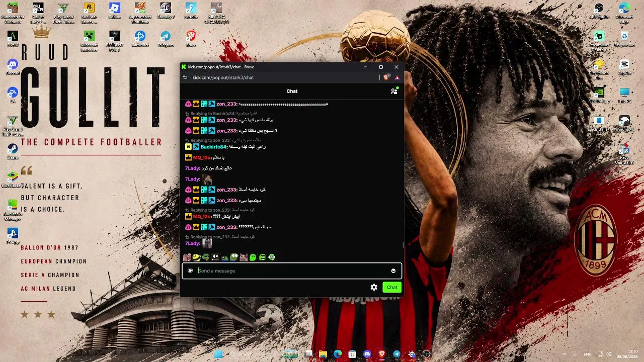Click the chat scrollbar thumb
The width and height of the screenshot is (644, 362).
(x=403, y=245)
